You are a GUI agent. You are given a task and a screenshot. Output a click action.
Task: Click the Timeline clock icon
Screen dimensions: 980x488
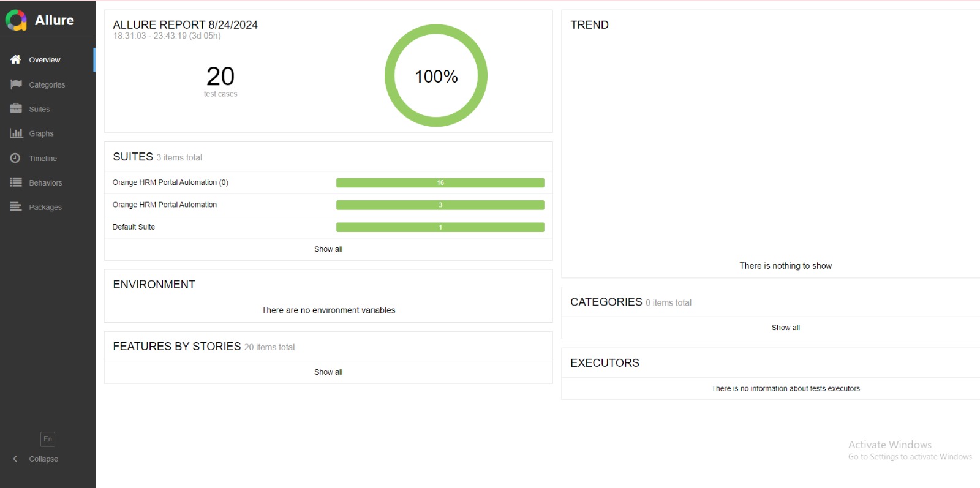click(16, 158)
